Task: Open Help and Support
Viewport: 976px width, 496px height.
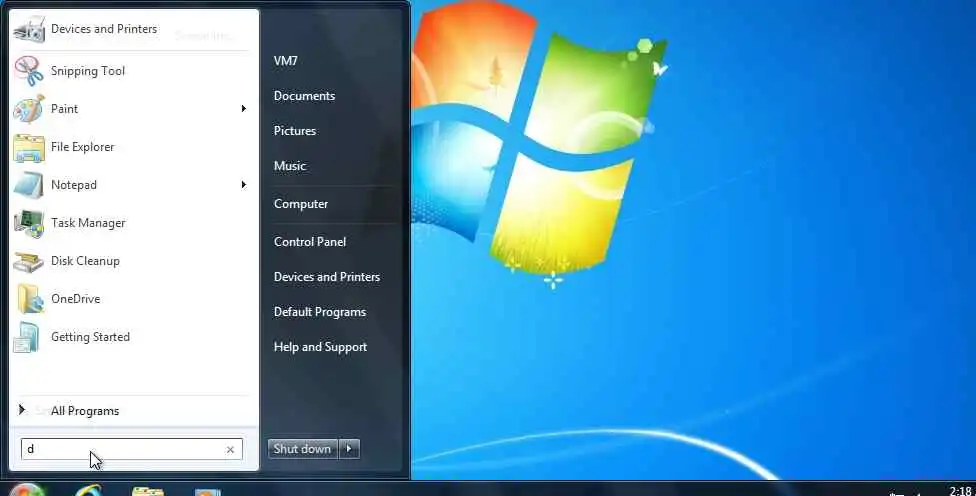Action: coord(321,347)
